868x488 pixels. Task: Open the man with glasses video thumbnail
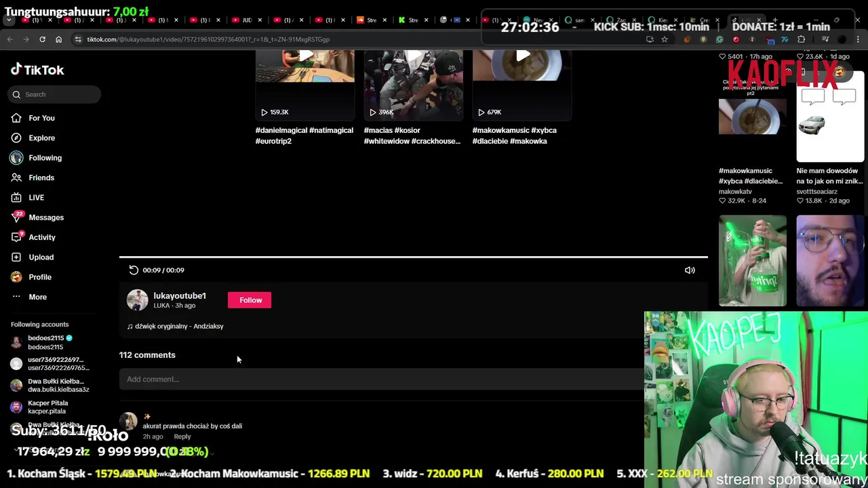(830, 261)
